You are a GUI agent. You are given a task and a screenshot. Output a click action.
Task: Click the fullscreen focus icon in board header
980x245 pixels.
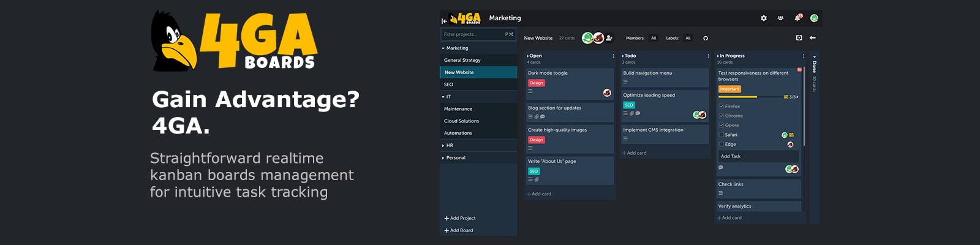pyautogui.click(x=799, y=38)
